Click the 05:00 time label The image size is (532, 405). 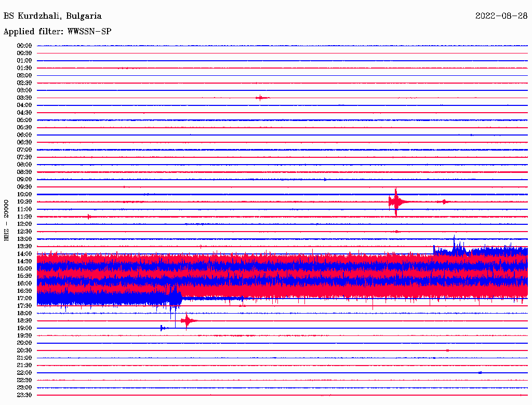click(x=24, y=120)
